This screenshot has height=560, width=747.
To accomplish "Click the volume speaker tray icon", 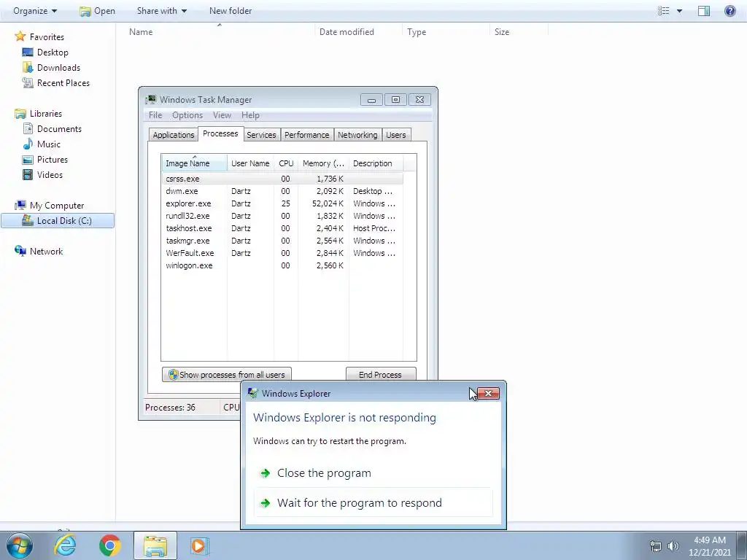I will (673, 546).
